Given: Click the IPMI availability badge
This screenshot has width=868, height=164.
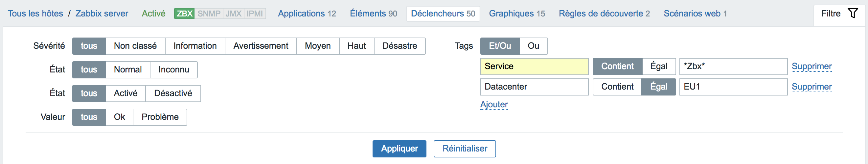Looking at the screenshot, I should [255, 14].
